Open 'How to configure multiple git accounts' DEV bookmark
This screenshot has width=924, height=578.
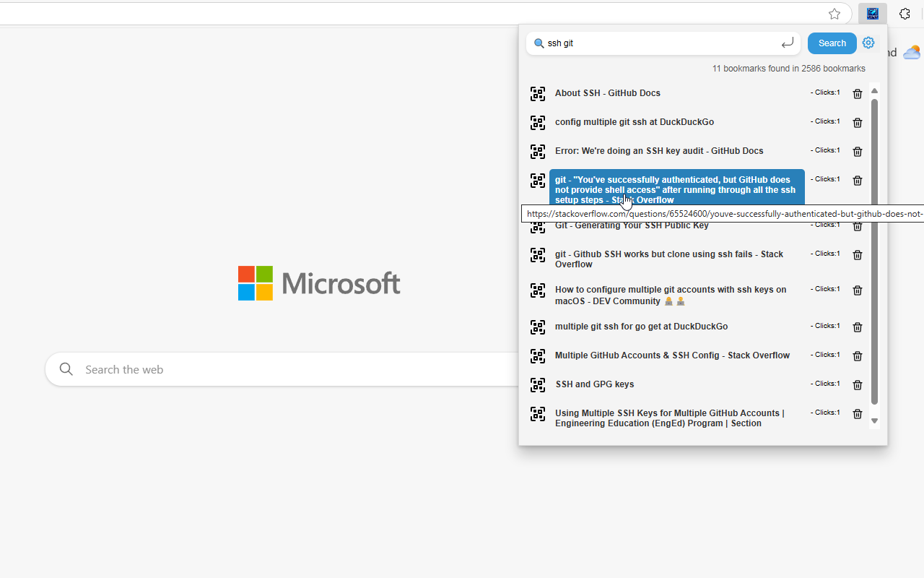pyautogui.click(x=671, y=295)
